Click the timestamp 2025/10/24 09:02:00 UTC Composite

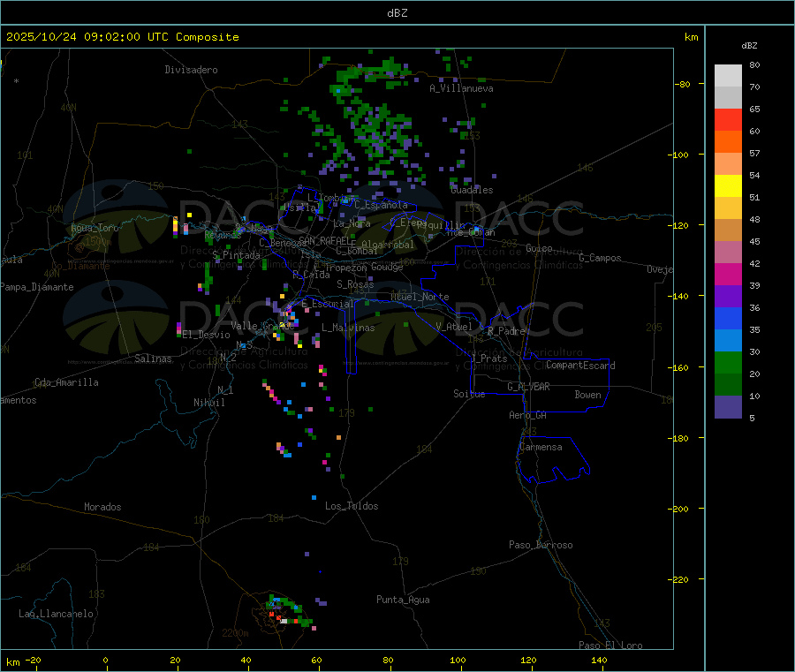[x=123, y=37]
